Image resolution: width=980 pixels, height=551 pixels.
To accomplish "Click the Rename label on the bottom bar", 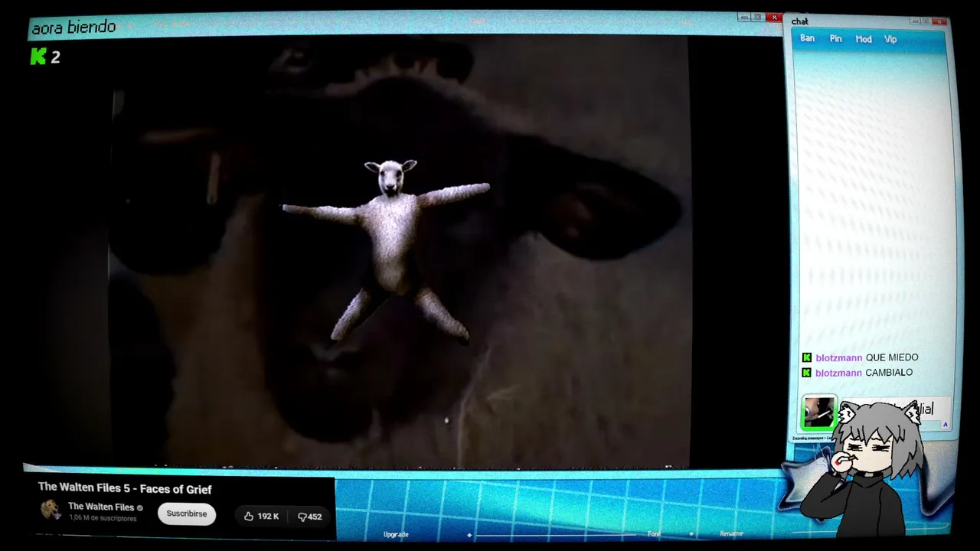I will pos(731,534).
